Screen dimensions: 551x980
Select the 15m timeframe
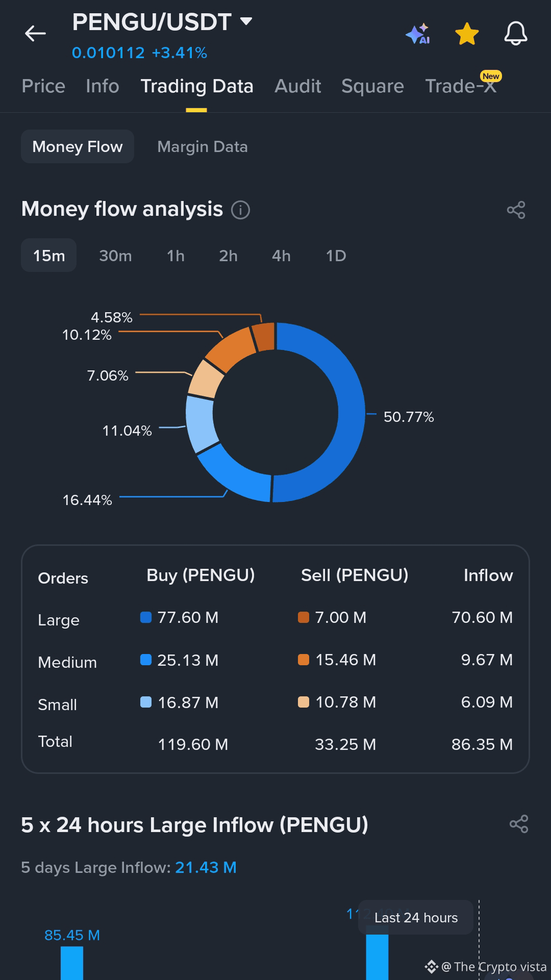pyautogui.click(x=49, y=255)
